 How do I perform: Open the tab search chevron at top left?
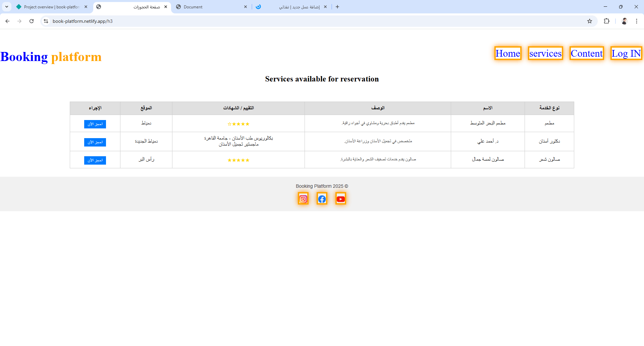(x=7, y=7)
